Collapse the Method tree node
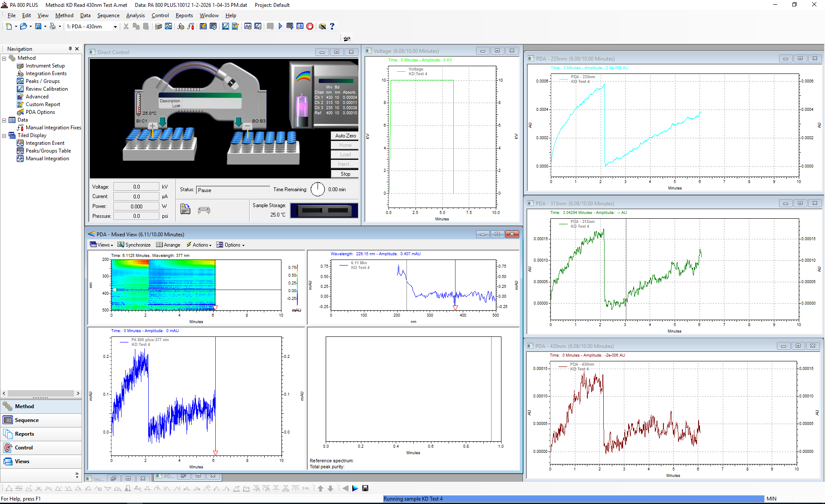Screen dimensions: 825x504 (x=4, y=58)
